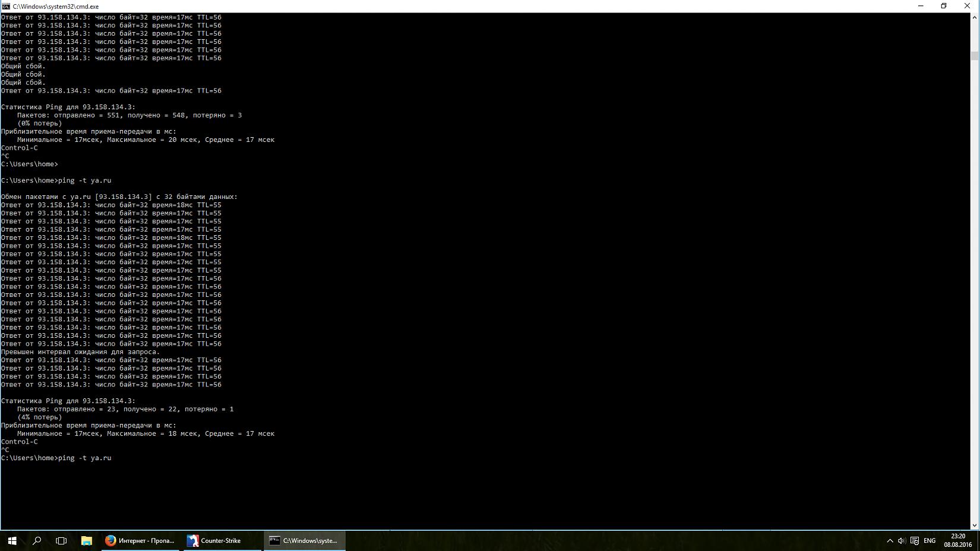Open the network status tray icon
The width and height of the screenshot is (980, 551).
coord(915,540)
